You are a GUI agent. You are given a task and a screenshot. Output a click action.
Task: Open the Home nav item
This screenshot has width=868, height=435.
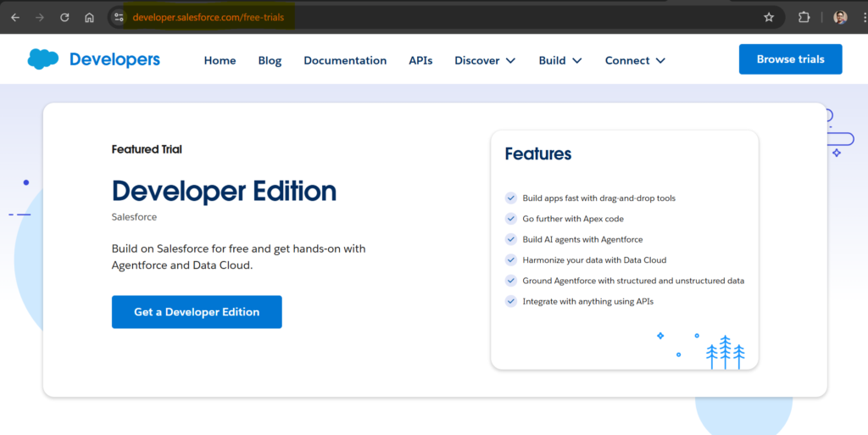click(220, 60)
